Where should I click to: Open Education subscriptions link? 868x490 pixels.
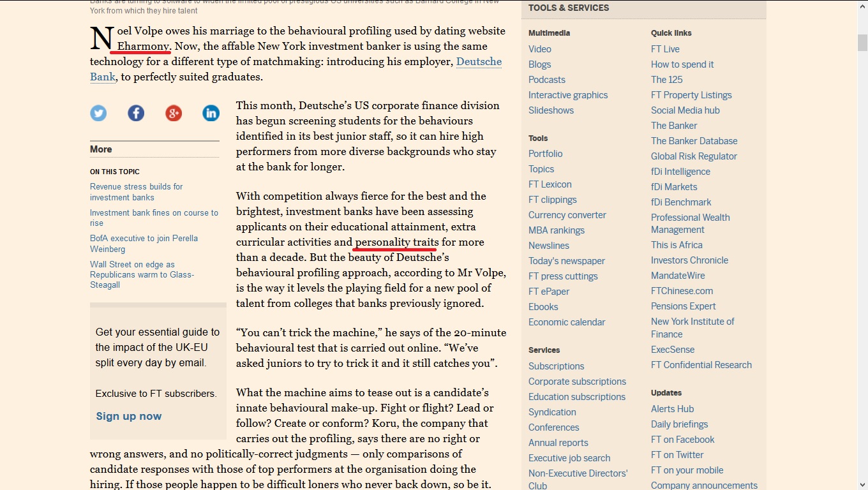tap(577, 397)
